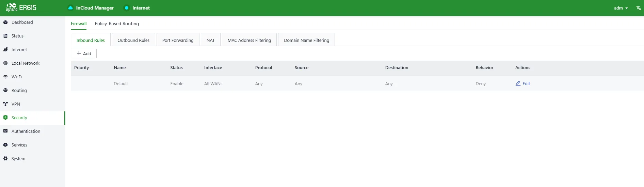This screenshot has width=644, height=187.
Task: Click the System gear icon
Action: point(5,158)
